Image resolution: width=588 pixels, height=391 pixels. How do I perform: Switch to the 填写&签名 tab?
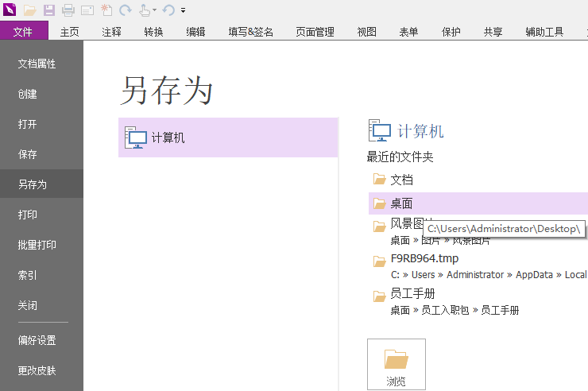(251, 32)
